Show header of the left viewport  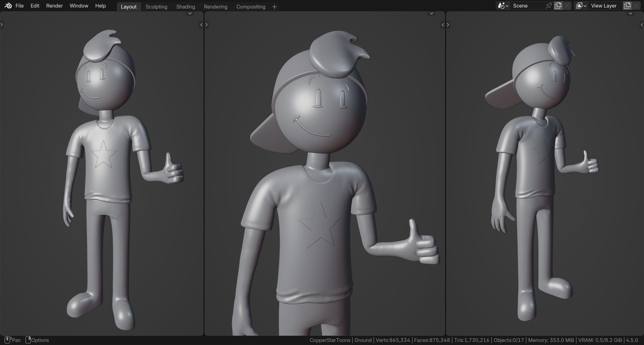[190, 14]
